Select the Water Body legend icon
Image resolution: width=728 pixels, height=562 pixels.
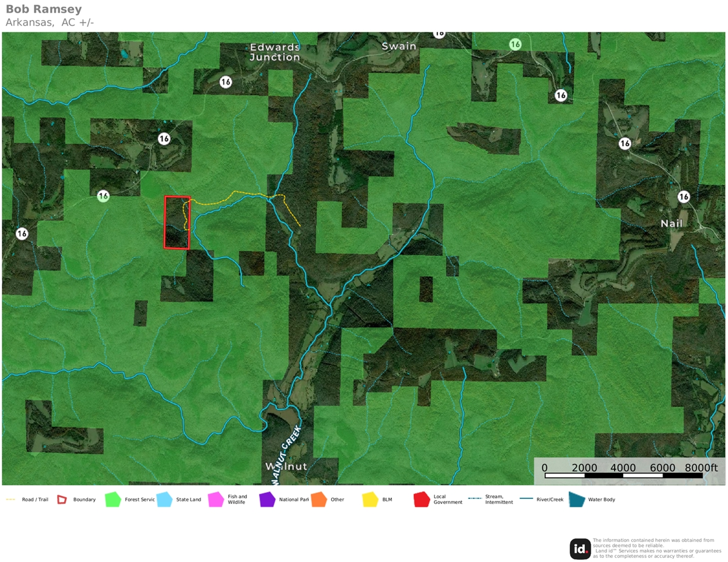point(576,500)
